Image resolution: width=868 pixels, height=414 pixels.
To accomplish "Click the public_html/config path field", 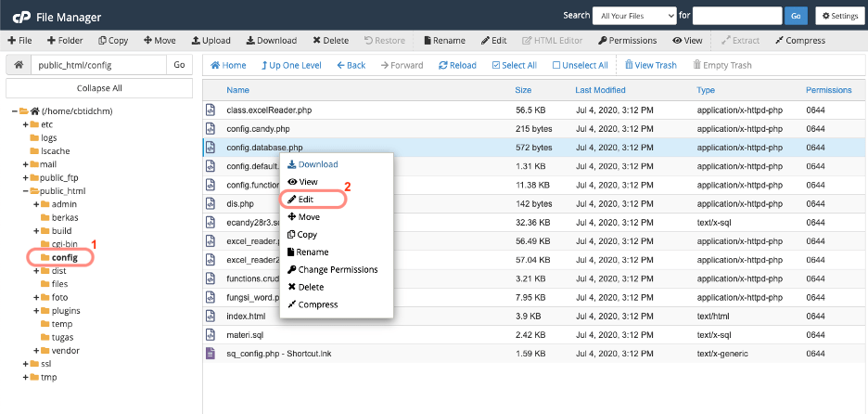I will coord(98,65).
